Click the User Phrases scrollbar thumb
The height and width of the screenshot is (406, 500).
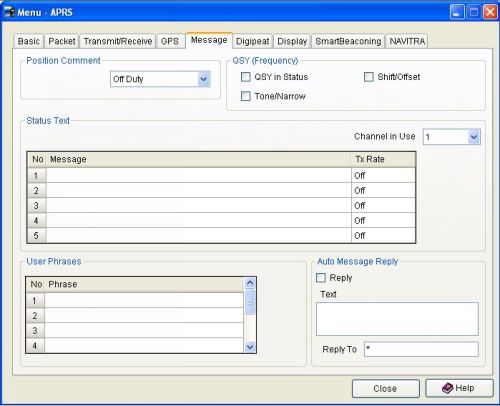pyautogui.click(x=250, y=302)
